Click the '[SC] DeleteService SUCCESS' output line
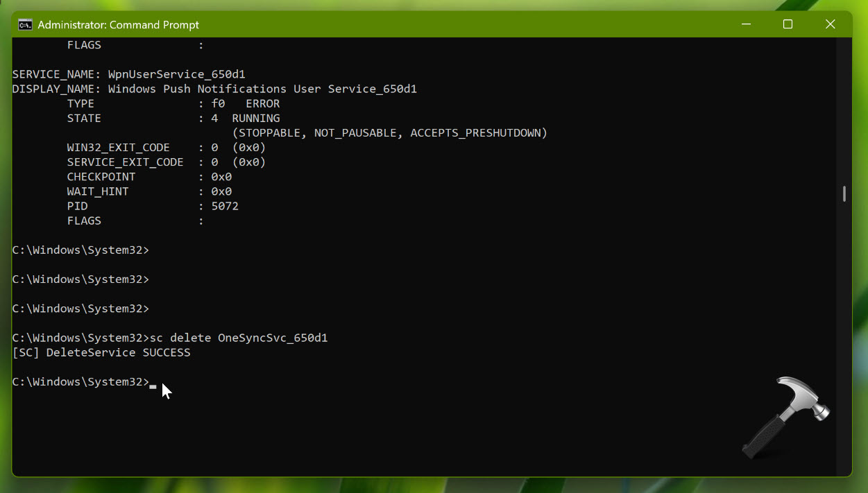Image resolution: width=868 pixels, height=493 pixels. 101,352
